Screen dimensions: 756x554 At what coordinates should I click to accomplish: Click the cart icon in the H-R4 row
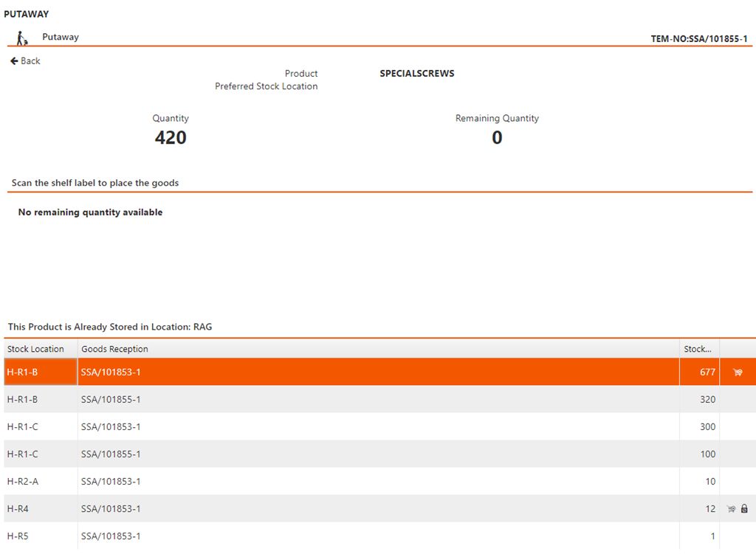click(731, 509)
